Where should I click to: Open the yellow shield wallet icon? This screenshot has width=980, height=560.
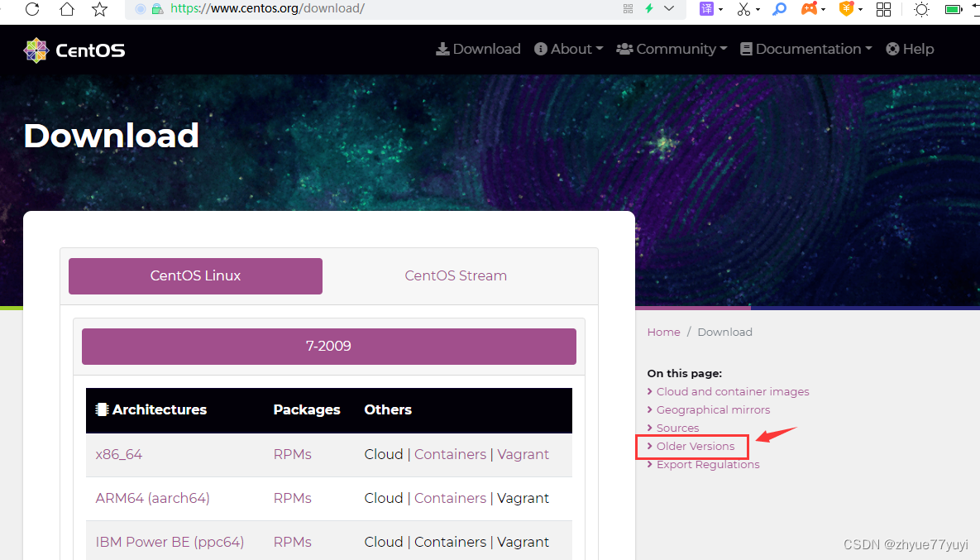(846, 9)
